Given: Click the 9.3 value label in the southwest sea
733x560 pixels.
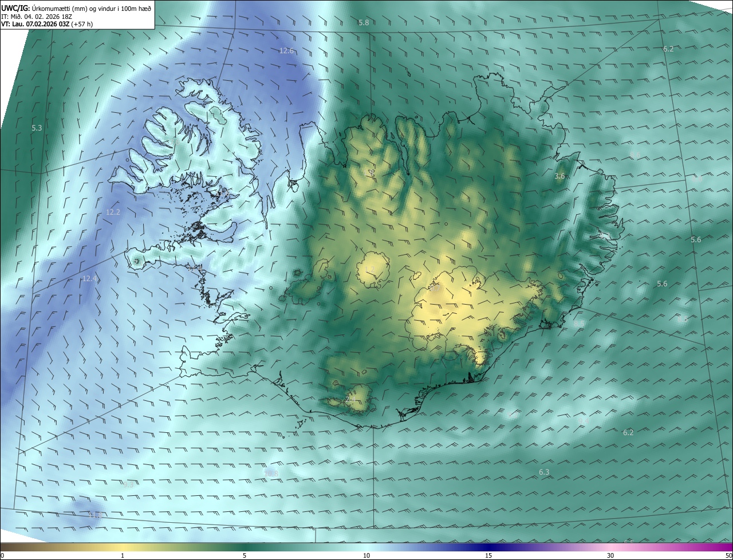Looking at the screenshot, I should 128,484.
